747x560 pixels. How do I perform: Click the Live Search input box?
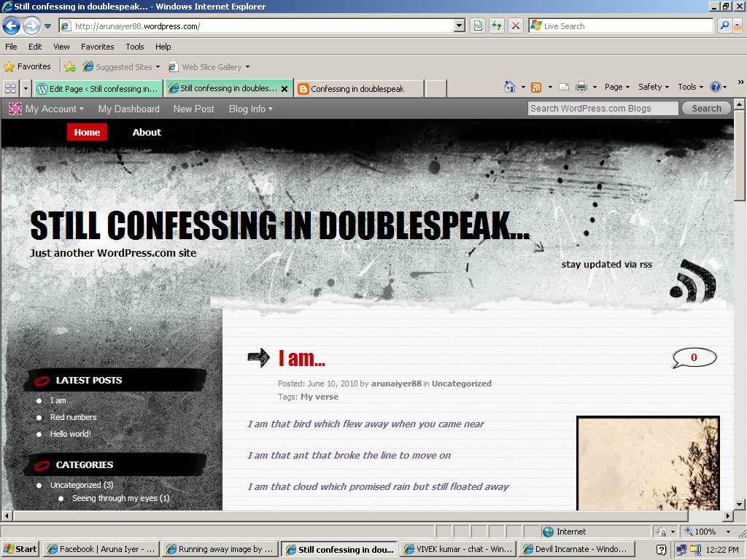(621, 26)
